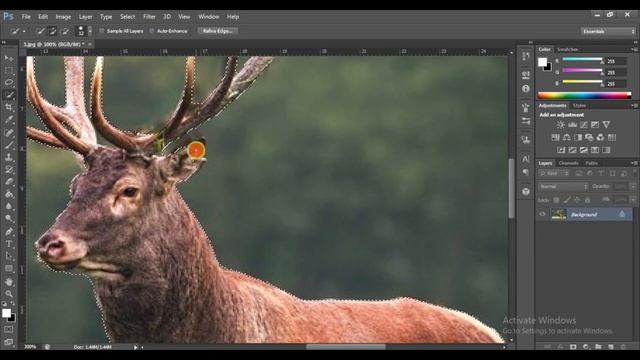Select the Blur tool
The image size is (640, 360).
point(9,207)
